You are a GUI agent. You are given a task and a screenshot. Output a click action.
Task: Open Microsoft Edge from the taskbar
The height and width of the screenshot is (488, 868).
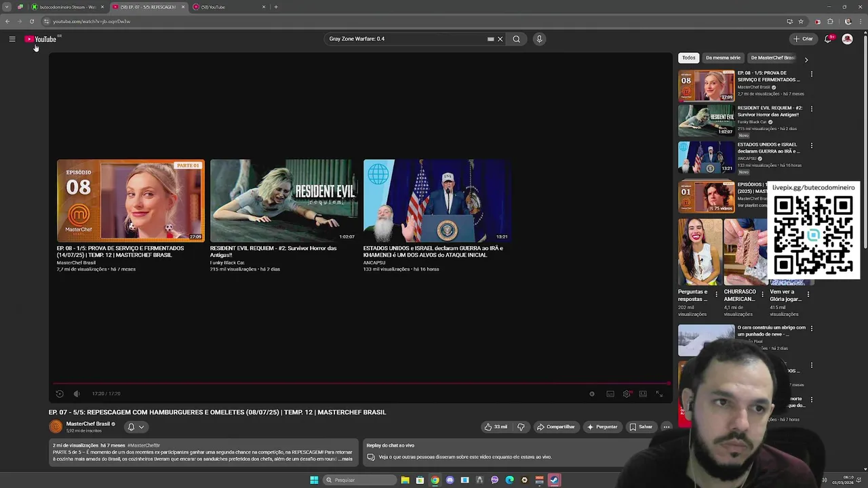point(509,480)
